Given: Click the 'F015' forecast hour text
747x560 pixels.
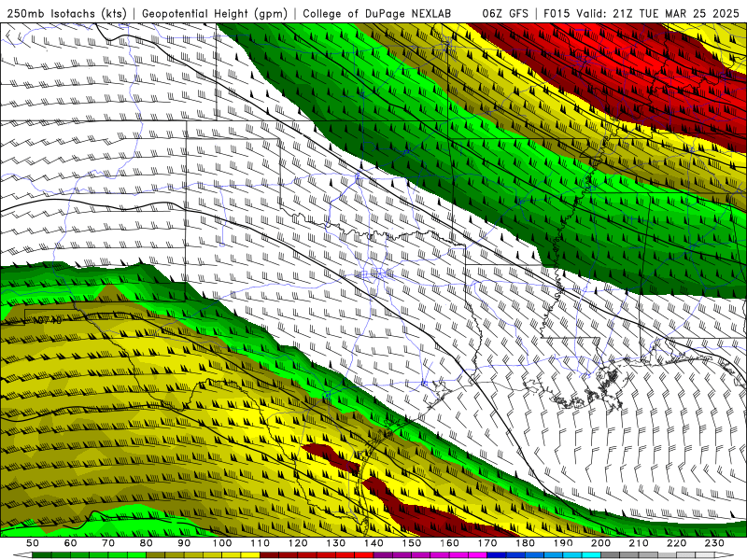Looking at the screenshot, I should (557, 13).
